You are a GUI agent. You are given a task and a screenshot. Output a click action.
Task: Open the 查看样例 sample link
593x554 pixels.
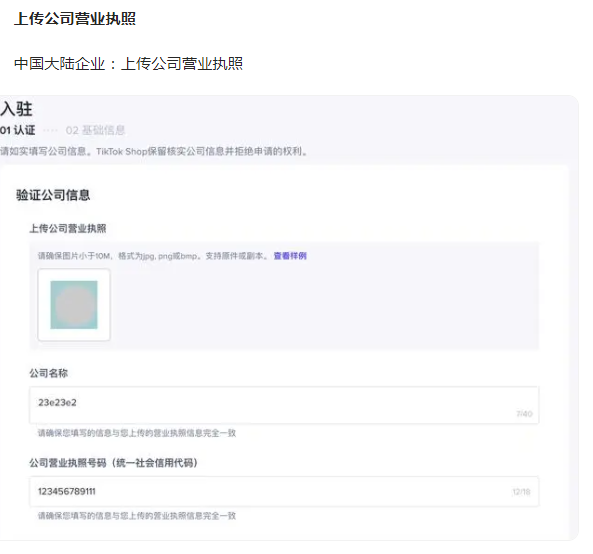click(290, 256)
